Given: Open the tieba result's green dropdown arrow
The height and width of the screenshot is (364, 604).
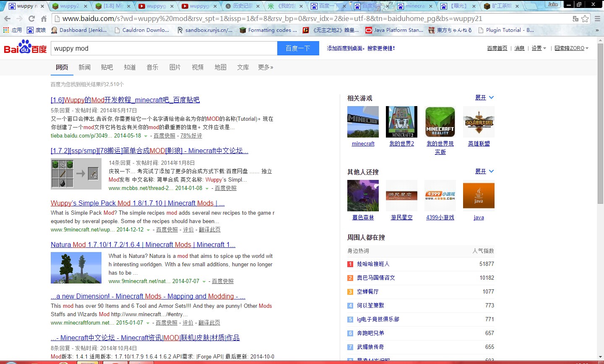Looking at the screenshot, I should [x=146, y=136].
